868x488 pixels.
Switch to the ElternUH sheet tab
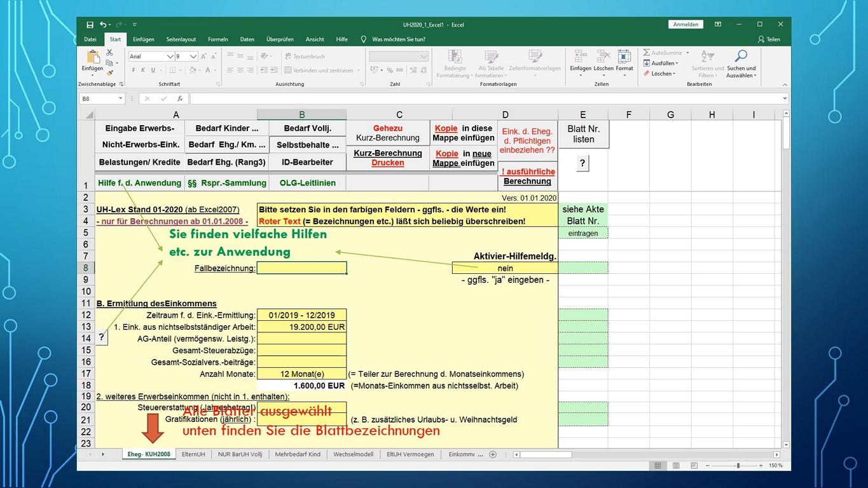pyautogui.click(x=193, y=454)
